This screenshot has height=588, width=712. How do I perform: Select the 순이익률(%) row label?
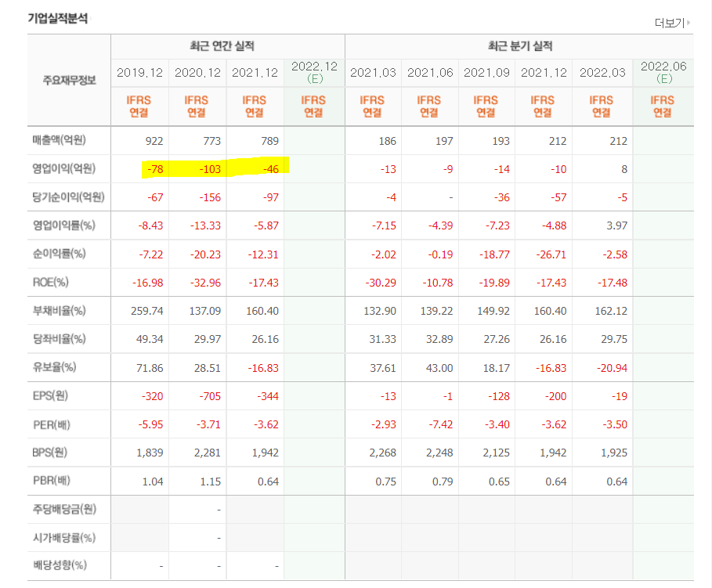pos(59,254)
